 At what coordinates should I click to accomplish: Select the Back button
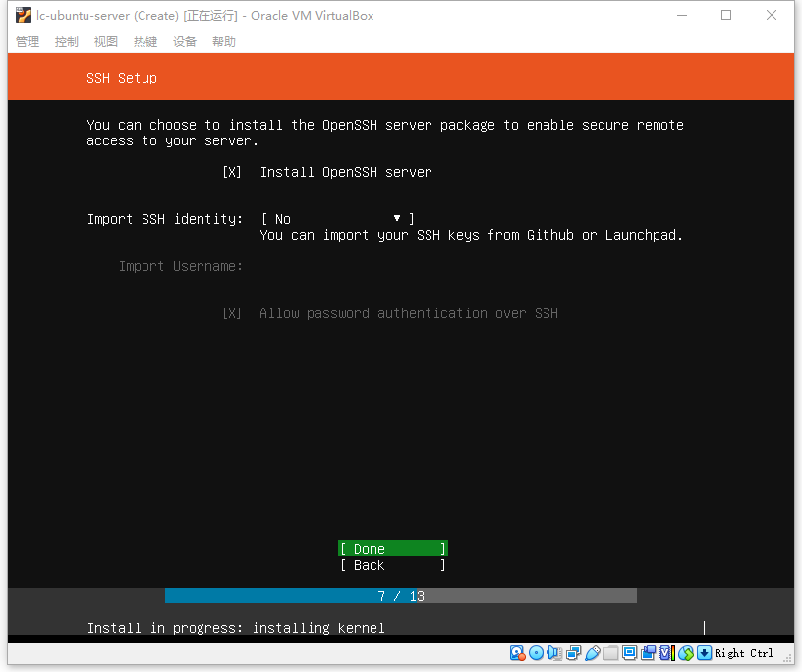pos(393,565)
